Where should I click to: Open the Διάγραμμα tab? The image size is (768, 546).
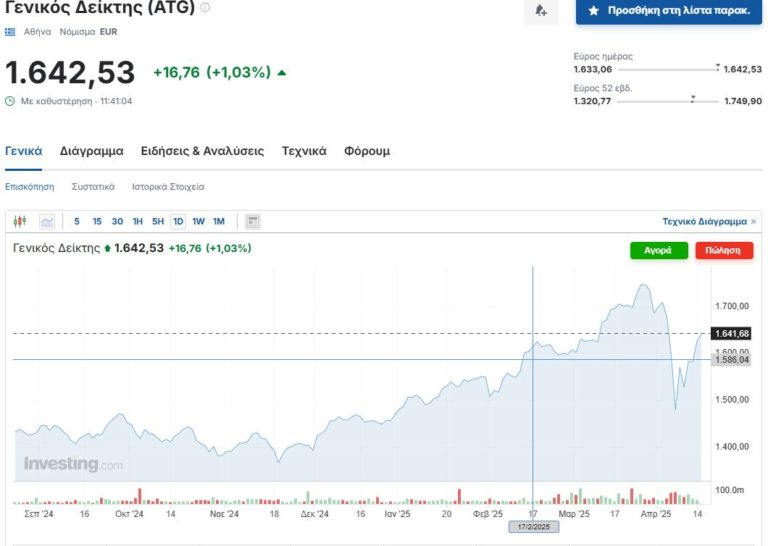(x=91, y=151)
